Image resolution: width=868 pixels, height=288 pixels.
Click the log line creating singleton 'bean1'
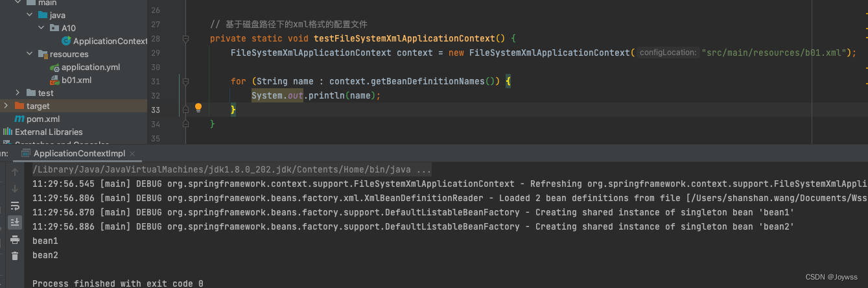click(413, 212)
